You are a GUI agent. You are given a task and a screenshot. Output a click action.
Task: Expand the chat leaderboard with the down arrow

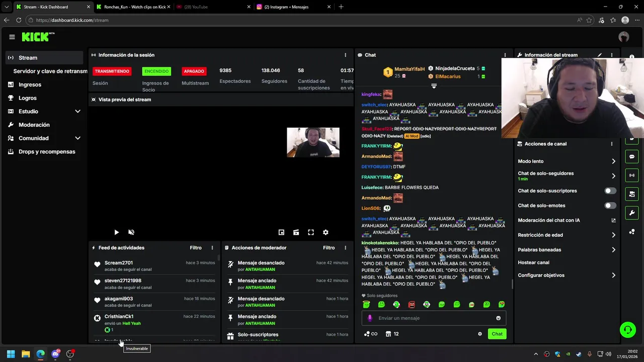pos(434,86)
